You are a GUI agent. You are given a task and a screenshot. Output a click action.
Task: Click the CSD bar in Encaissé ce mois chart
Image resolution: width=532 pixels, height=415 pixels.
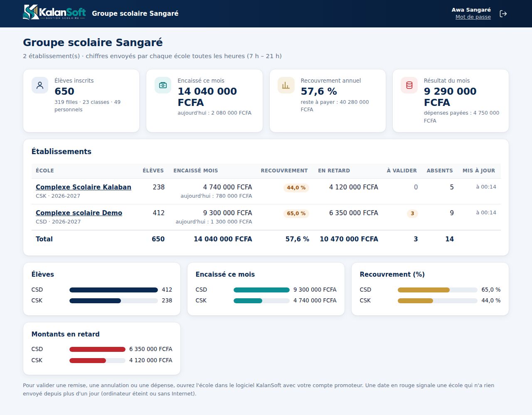pyautogui.click(x=261, y=290)
